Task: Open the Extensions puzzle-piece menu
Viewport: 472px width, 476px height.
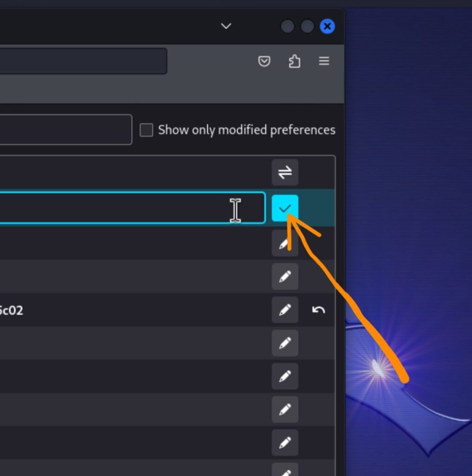Action: coord(294,61)
